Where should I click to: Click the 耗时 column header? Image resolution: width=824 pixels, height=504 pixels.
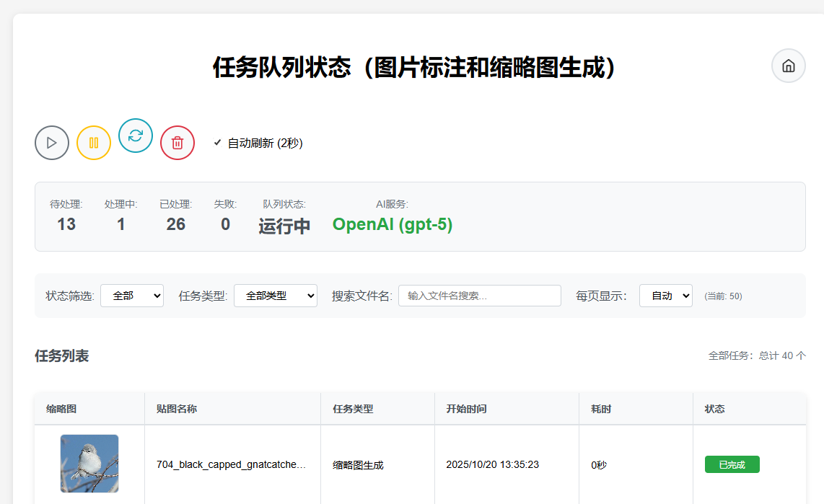pos(601,409)
